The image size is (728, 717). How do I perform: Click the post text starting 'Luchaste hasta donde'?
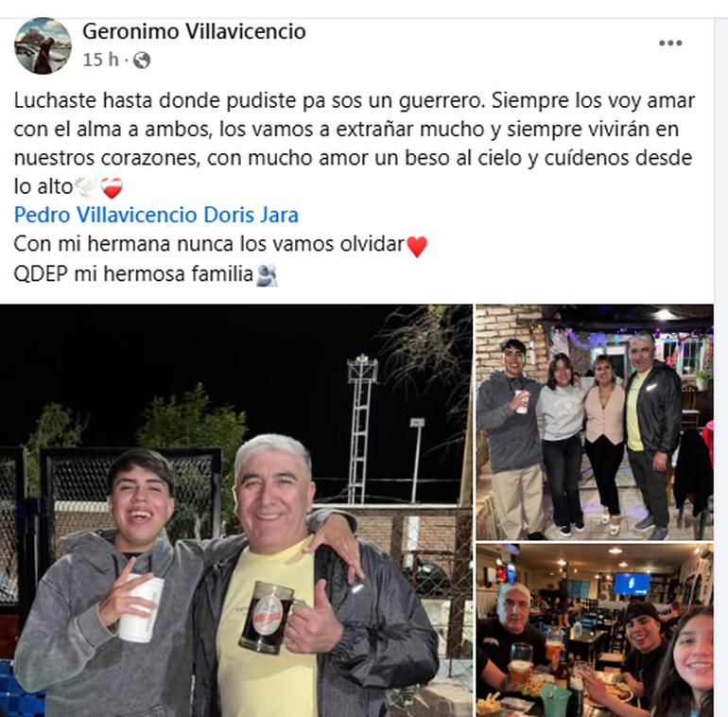coord(355,144)
